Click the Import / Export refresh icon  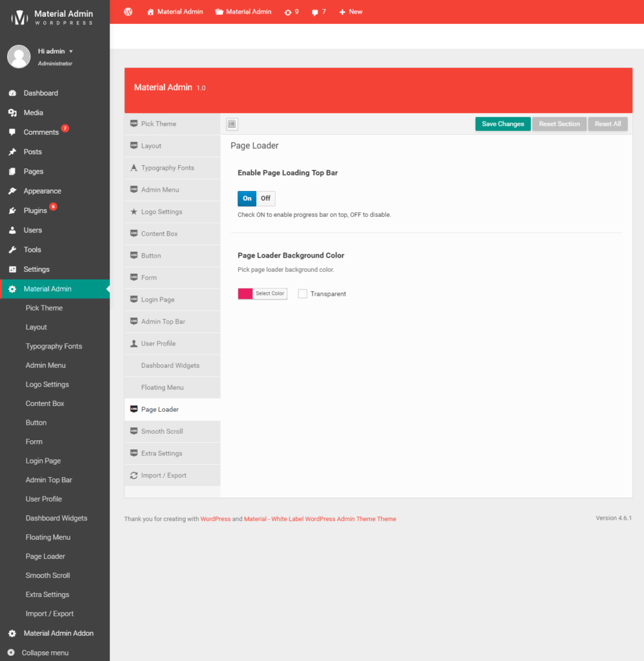(134, 476)
